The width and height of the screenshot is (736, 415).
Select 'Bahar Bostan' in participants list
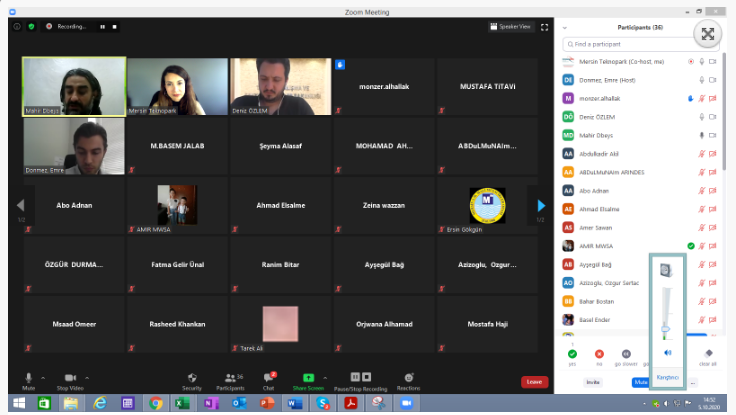(x=596, y=301)
